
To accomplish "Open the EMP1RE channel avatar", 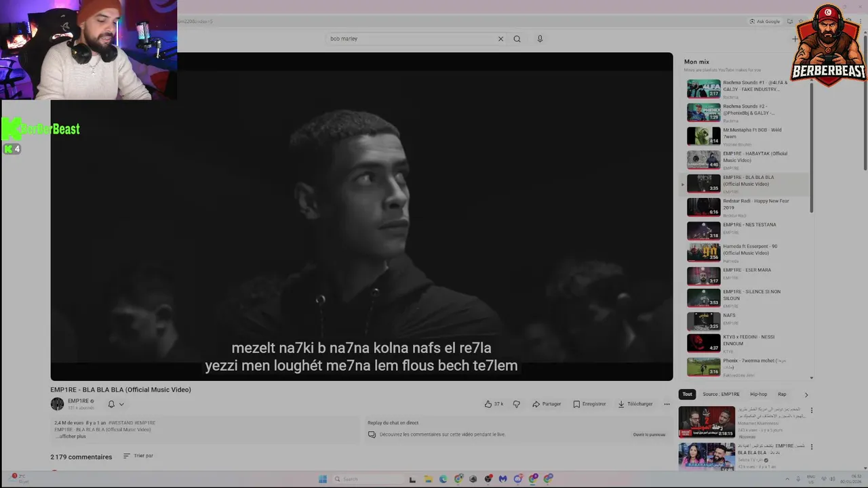I will (x=57, y=404).
